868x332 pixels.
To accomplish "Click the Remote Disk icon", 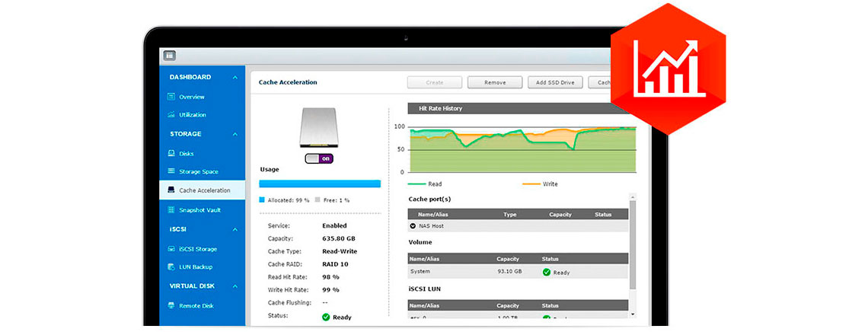I will tap(171, 306).
